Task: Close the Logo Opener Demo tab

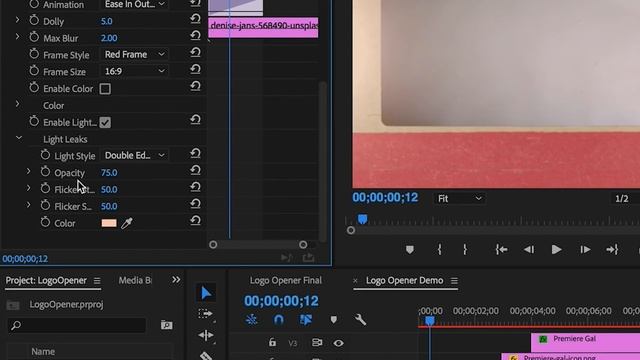Action: [355, 281]
